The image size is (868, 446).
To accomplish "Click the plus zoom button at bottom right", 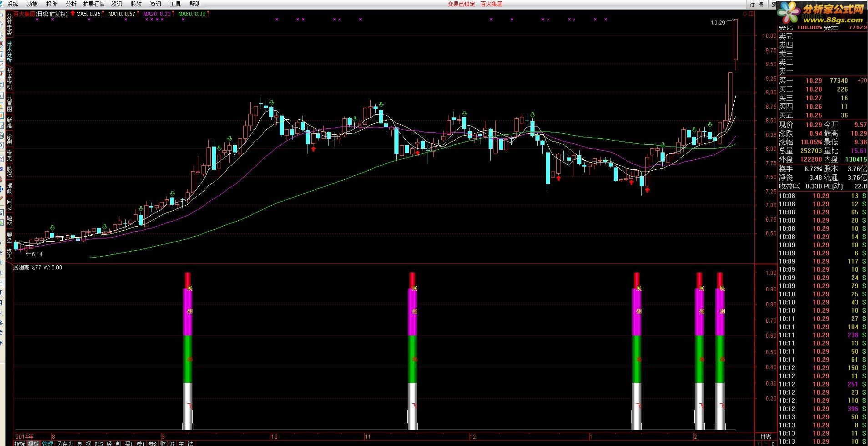I will [x=758, y=444].
